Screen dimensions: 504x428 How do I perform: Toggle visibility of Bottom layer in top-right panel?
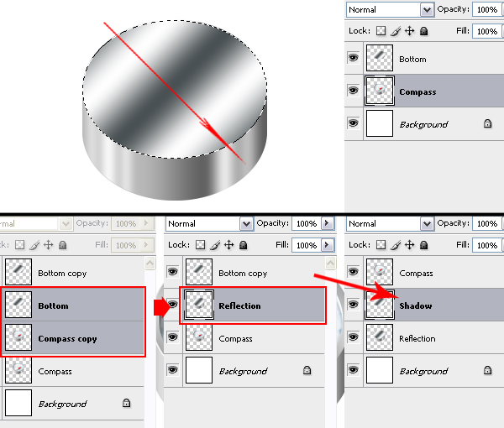click(353, 60)
